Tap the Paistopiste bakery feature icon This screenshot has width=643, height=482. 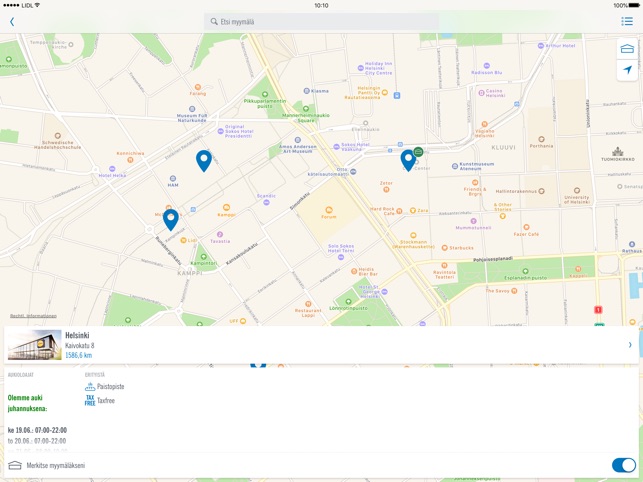(90, 386)
